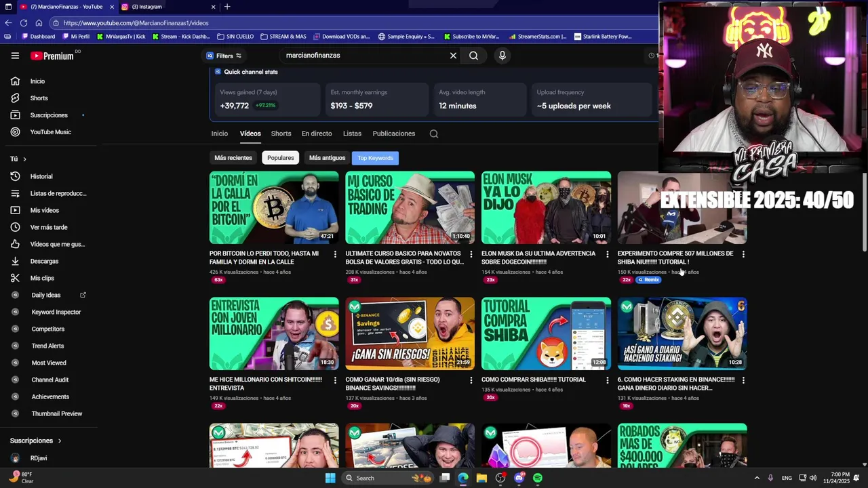Click the browser address bar URL
Screen dimensions: 868x488
click(x=136, y=23)
